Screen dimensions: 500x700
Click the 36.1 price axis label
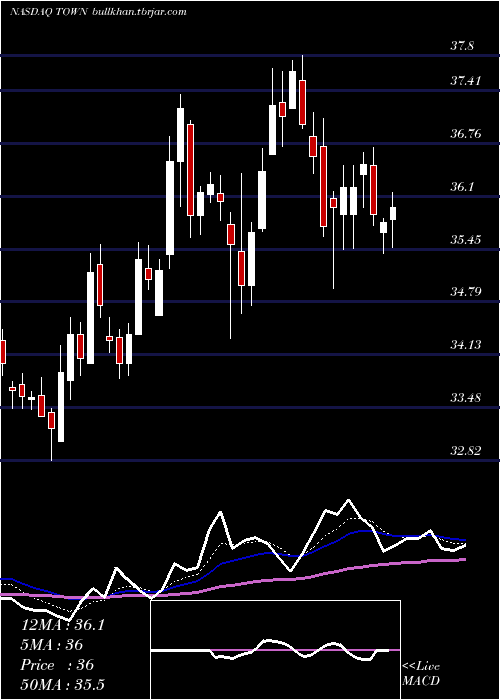pyautogui.click(x=462, y=187)
